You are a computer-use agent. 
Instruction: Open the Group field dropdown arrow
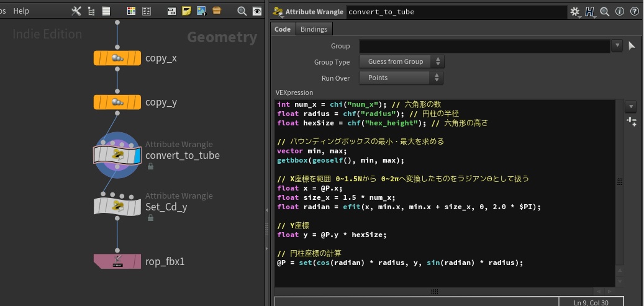(x=617, y=45)
